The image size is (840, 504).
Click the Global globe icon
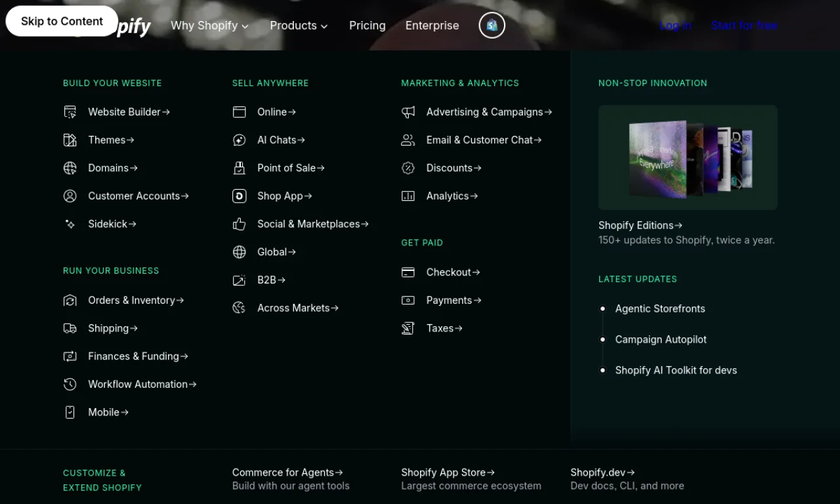pos(239,252)
